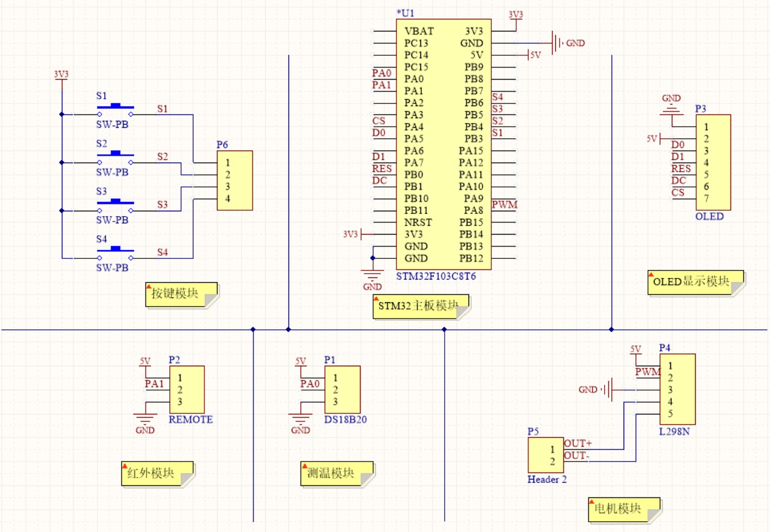Click the PA0 net label at P1 DS18B20

(x=310, y=384)
